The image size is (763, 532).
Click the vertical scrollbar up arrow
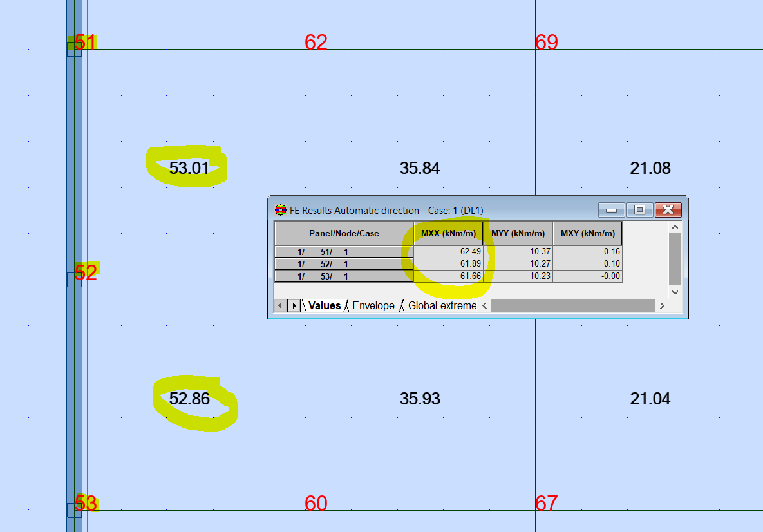pyautogui.click(x=675, y=227)
